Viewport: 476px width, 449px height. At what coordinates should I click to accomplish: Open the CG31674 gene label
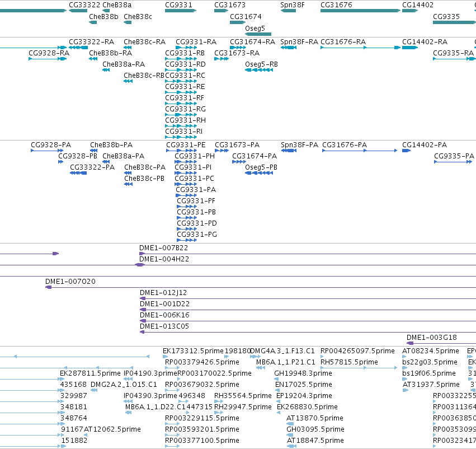pyautogui.click(x=246, y=17)
